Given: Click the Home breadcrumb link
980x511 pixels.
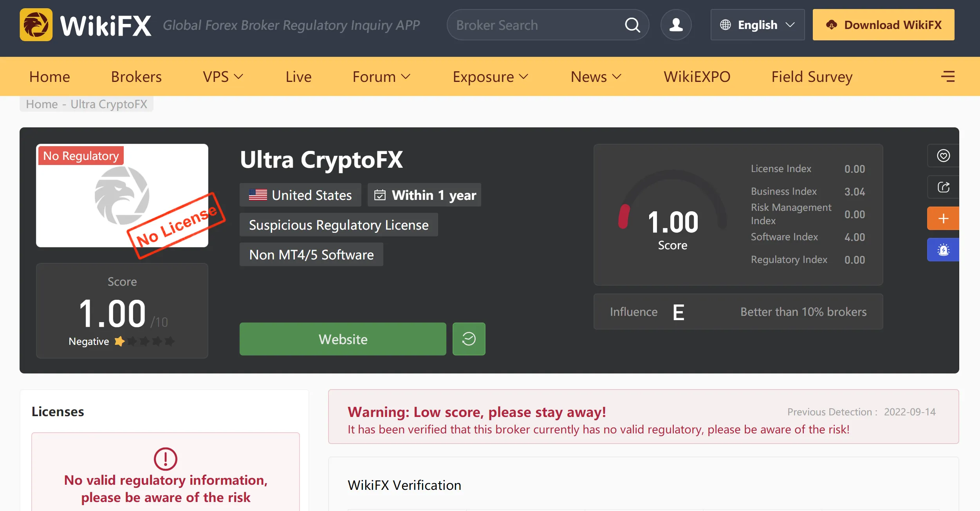Looking at the screenshot, I should click(x=42, y=104).
